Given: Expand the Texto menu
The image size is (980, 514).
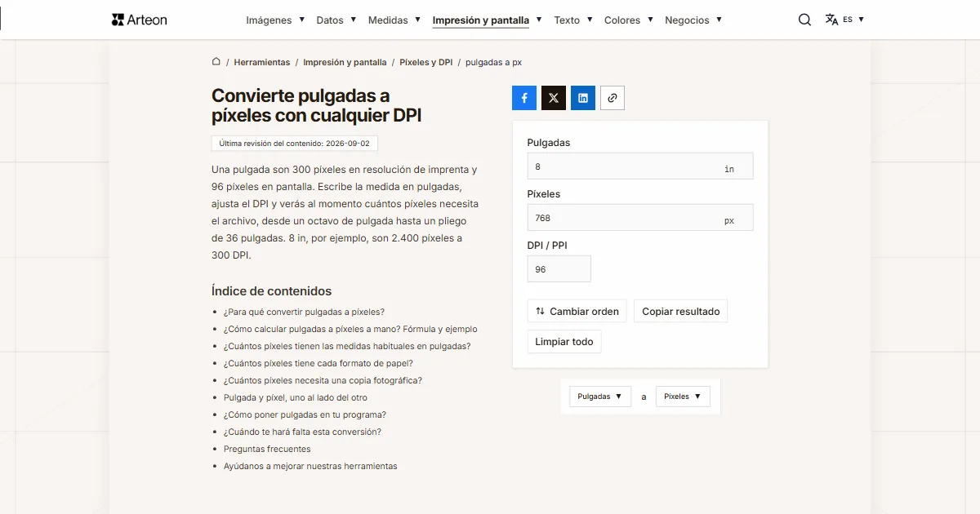Looking at the screenshot, I should click(x=573, y=20).
